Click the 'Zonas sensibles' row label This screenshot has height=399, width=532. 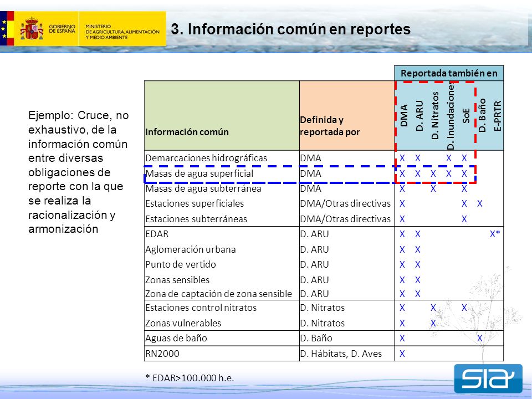click(x=177, y=280)
